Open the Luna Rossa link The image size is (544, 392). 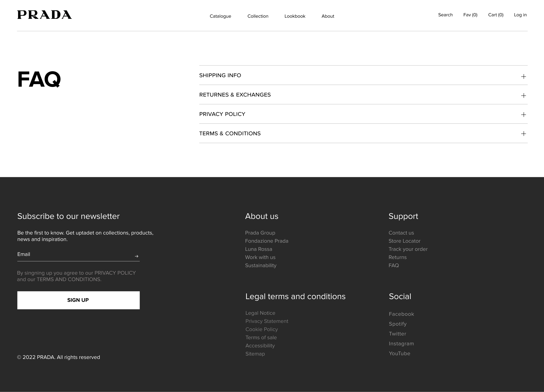point(259,249)
